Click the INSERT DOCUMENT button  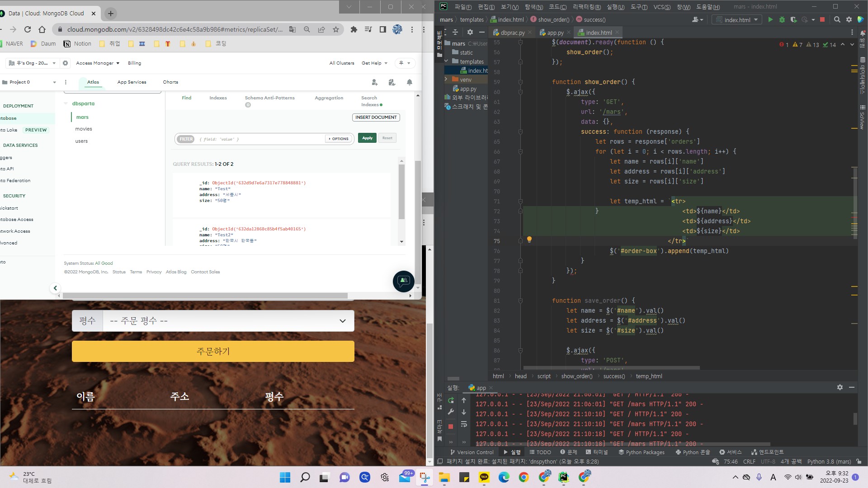(x=376, y=117)
